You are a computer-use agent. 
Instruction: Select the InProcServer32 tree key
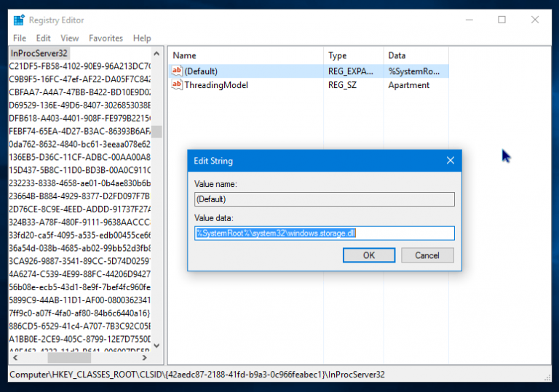pyautogui.click(x=40, y=55)
